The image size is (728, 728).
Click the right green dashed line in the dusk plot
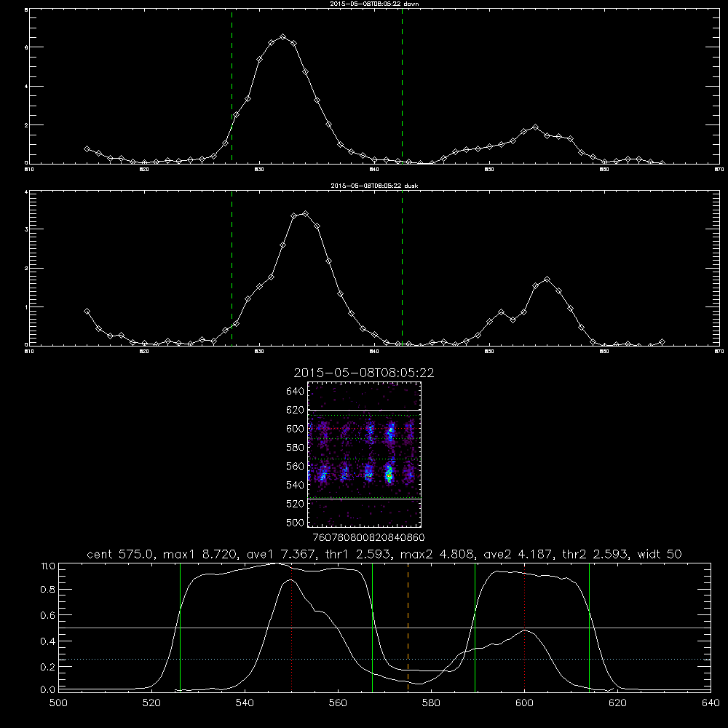(x=402, y=268)
